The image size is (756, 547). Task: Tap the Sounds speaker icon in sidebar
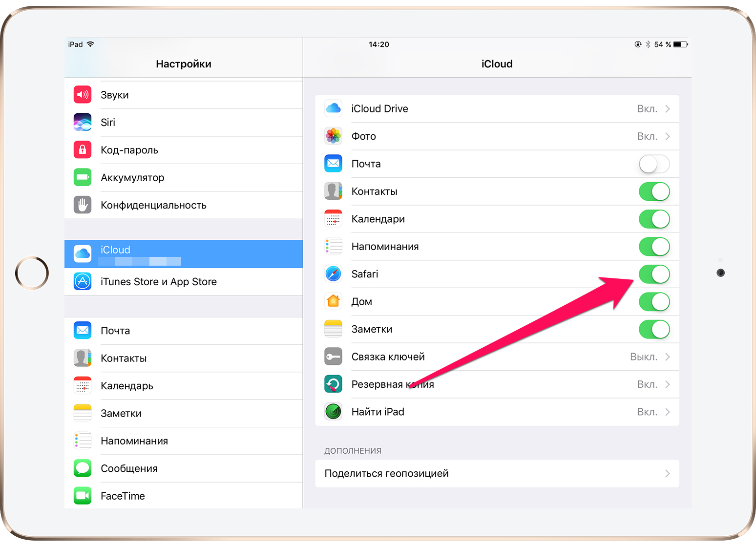[83, 95]
